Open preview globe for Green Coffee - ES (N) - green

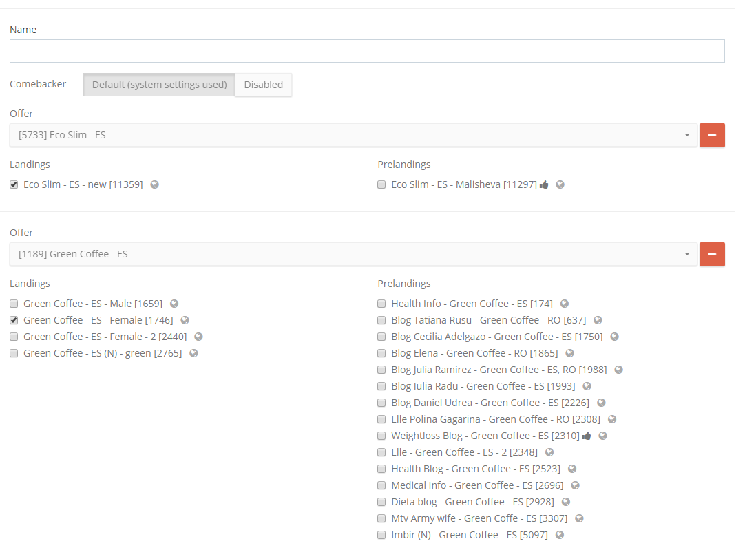tap(193, 352)
